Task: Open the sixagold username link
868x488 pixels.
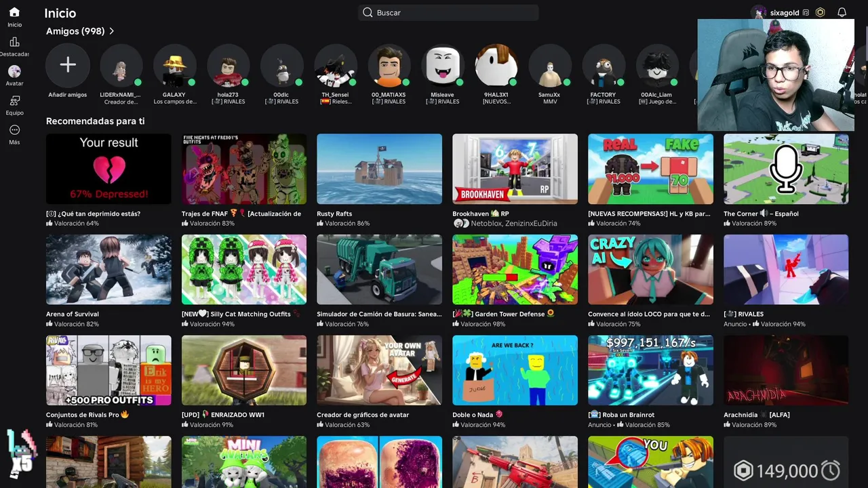Action: (x=785, y=12)
